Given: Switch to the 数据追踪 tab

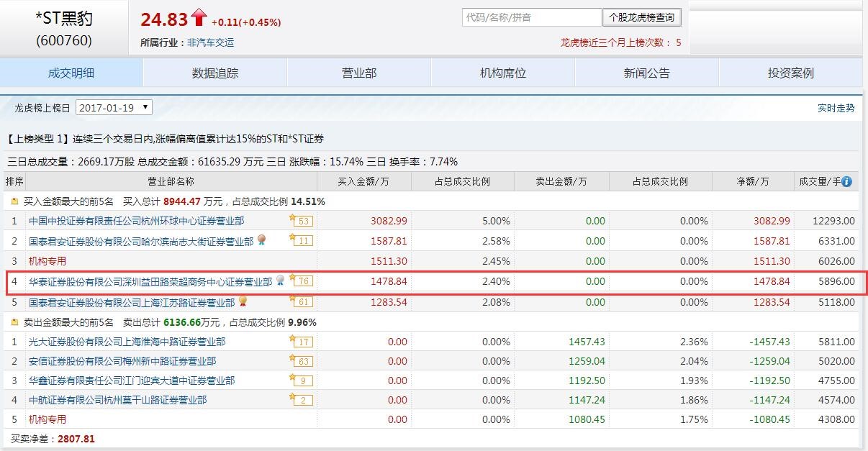Looking at the screenshot, I should [x=214, y=73].
